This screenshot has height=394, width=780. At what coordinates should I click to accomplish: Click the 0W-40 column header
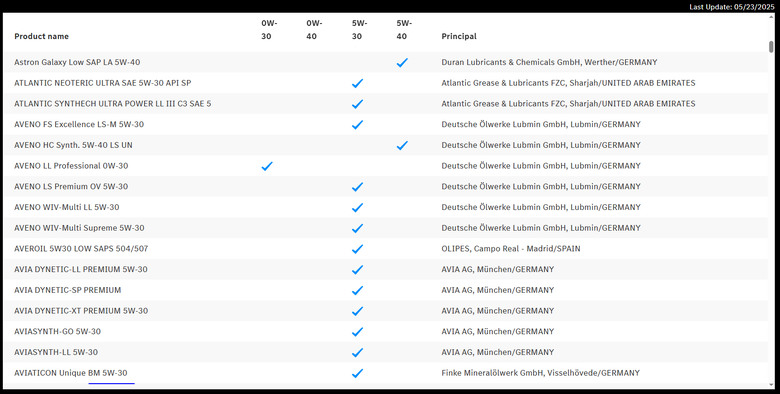[x=314, y=29]
